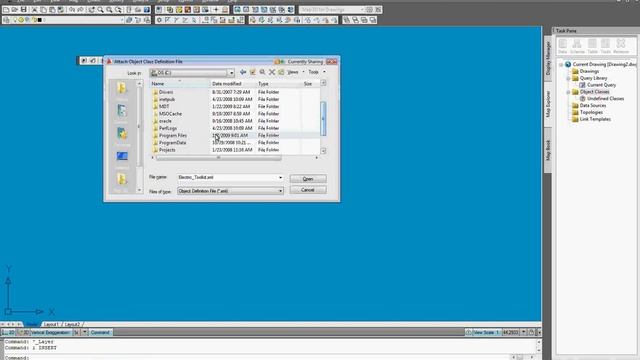Switch to the Layout2 tab

coord(72,324)
